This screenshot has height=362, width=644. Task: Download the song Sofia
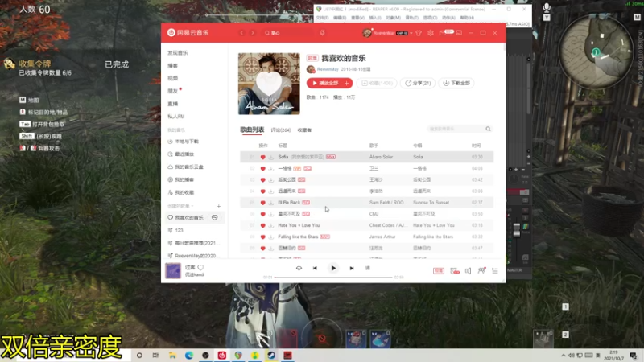tap(271, 157)
